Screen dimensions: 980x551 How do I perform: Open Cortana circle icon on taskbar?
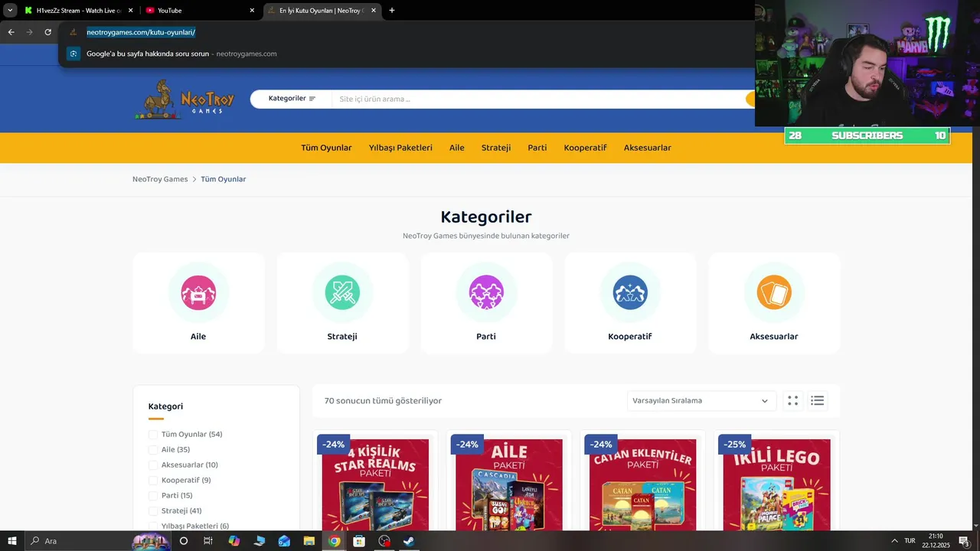184,541
